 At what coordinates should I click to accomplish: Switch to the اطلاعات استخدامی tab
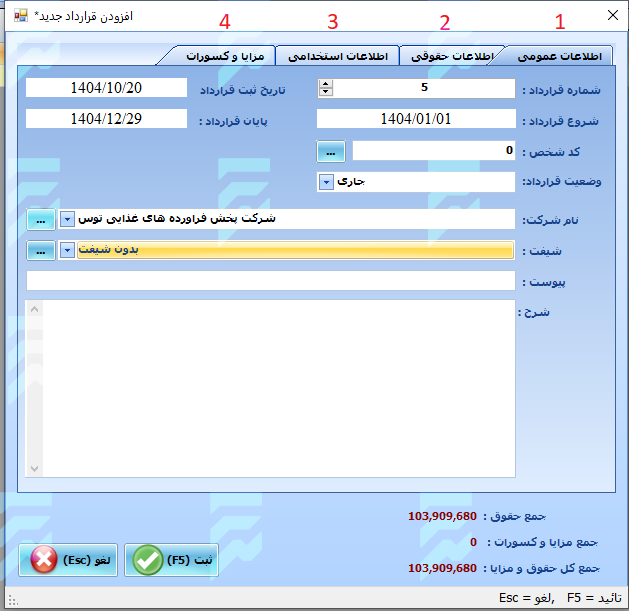(337, 57)
